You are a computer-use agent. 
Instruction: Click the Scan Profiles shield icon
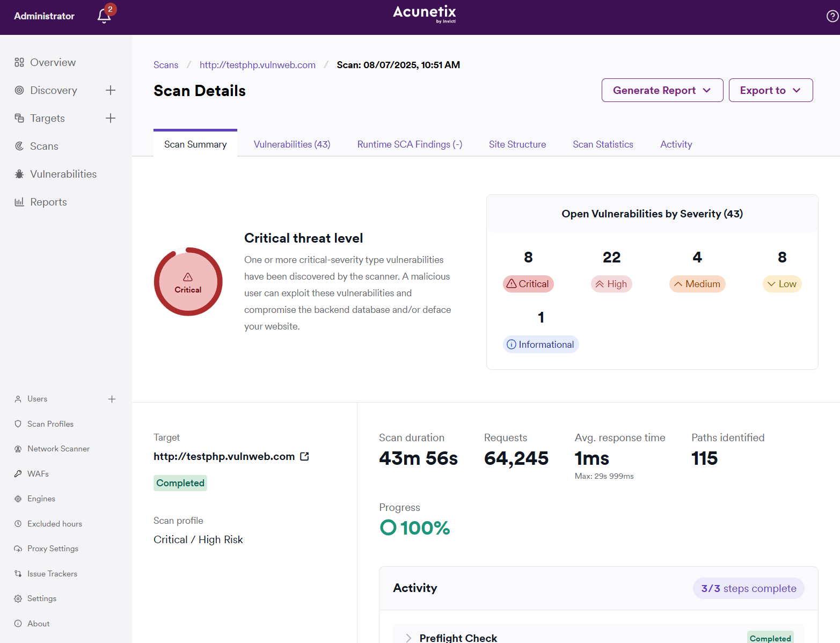tap(18, 424)
